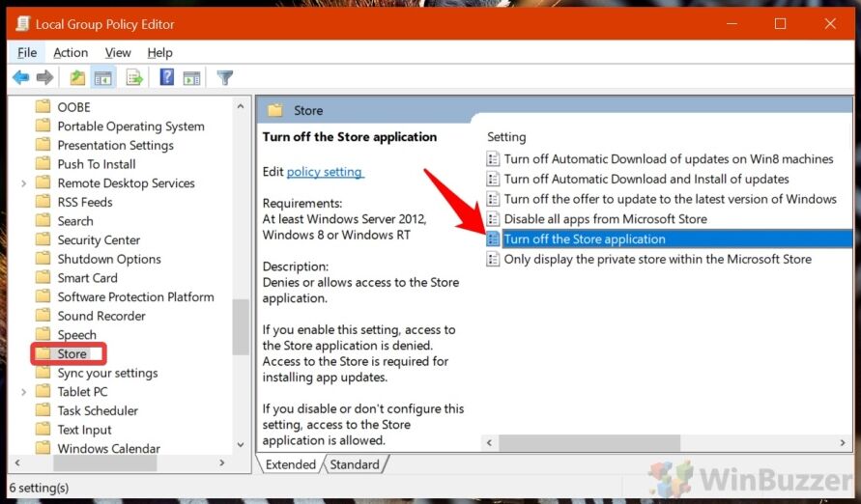Click tree vertical scrollbar down arrow

click(241, 445)
